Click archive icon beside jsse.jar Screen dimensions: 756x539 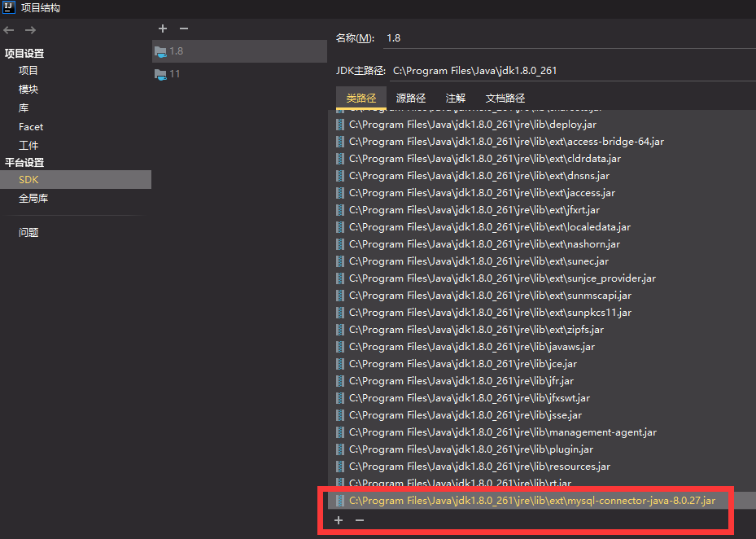pos(340,415)
